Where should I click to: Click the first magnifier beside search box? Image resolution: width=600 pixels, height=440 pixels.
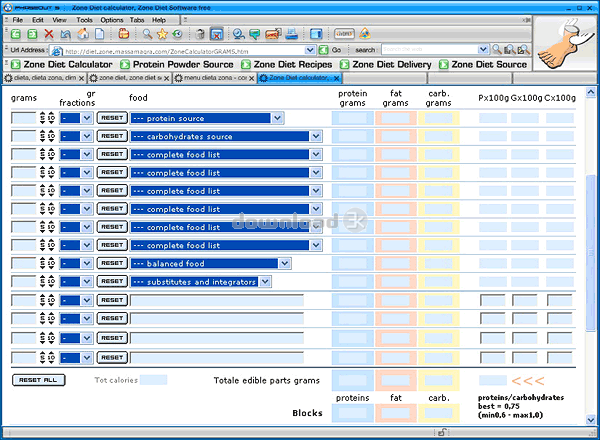tap(497, 49)
